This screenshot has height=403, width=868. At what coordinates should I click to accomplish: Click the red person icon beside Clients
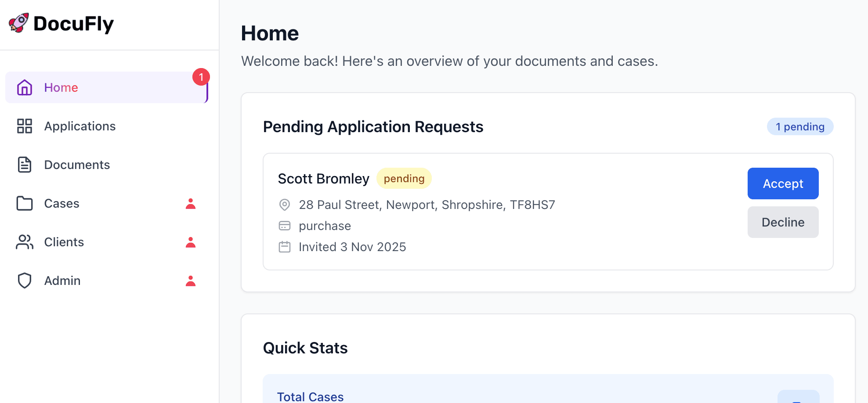[191, 242]
